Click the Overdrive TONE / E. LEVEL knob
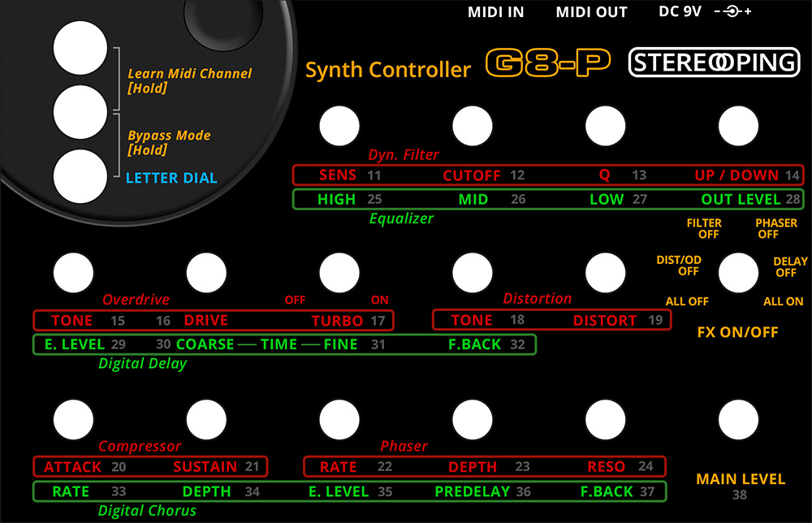 tap(74, 273)
